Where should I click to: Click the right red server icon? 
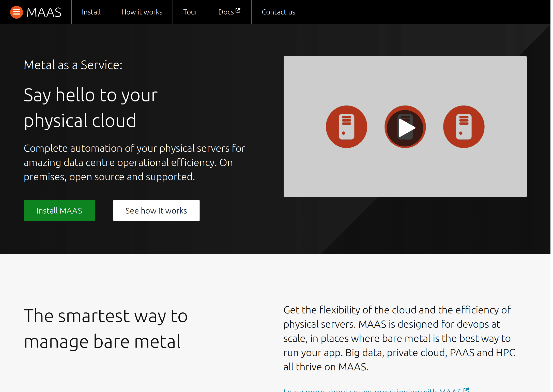pyautogui.click(x=464, y=127)
